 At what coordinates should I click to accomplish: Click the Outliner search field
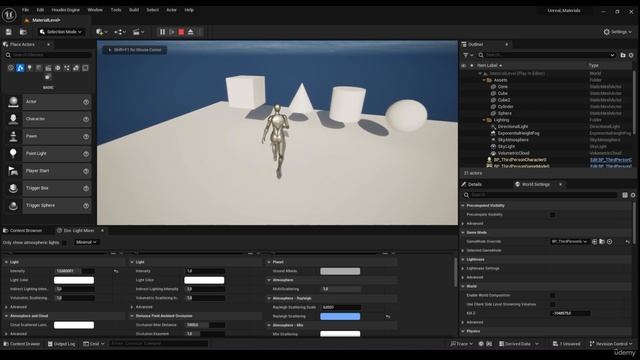click(547, 55)
